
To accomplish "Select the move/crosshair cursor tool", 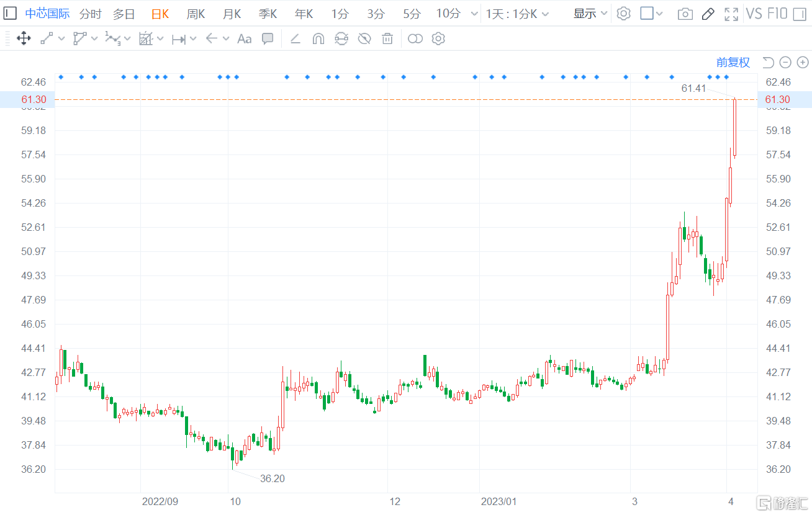I will (24, 38).
